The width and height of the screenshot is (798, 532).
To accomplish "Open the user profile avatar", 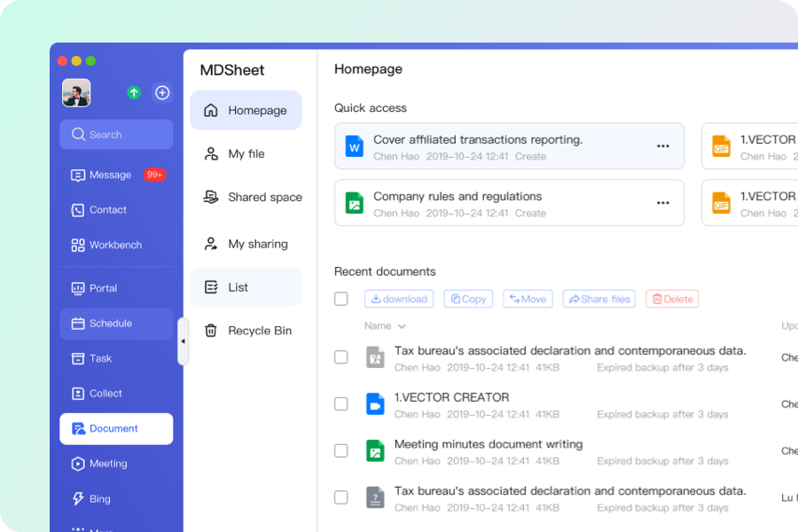I will click(x=76, y=92).
